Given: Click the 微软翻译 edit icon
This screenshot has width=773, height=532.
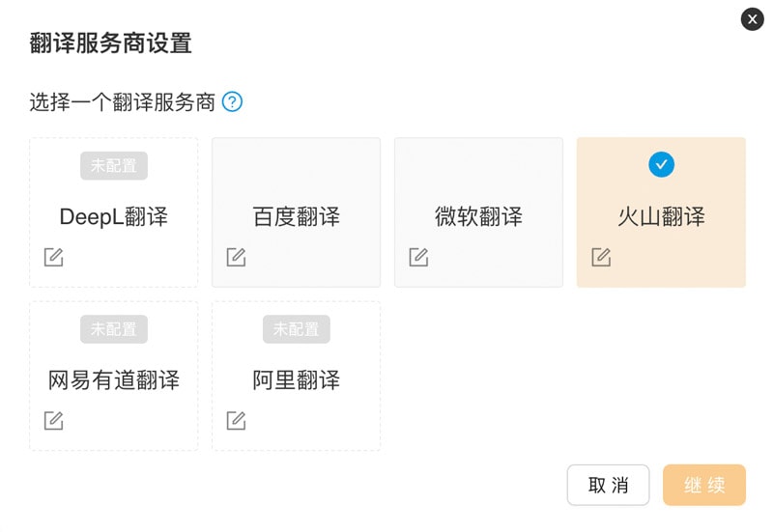Looking at the screenshot, I should (418, 257).
